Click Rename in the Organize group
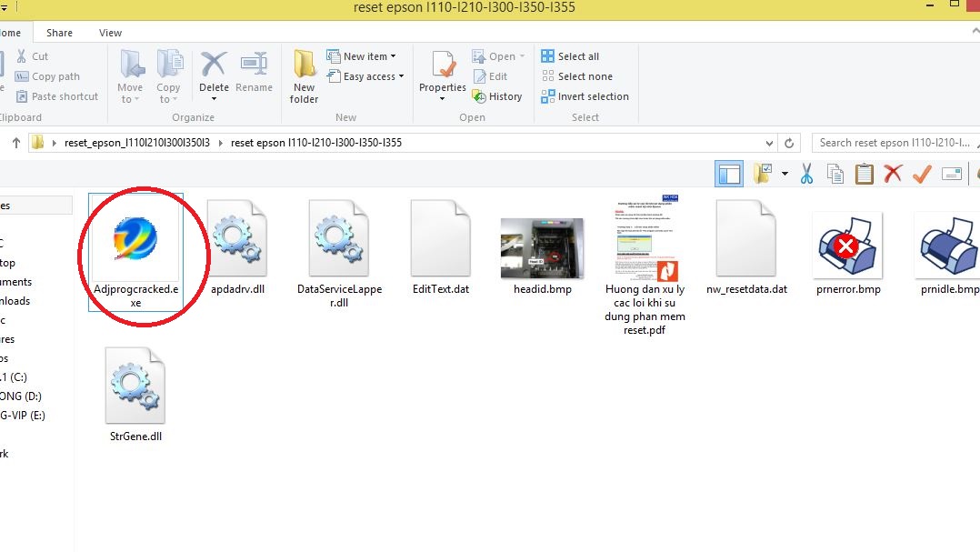 (x=254, y=71)
